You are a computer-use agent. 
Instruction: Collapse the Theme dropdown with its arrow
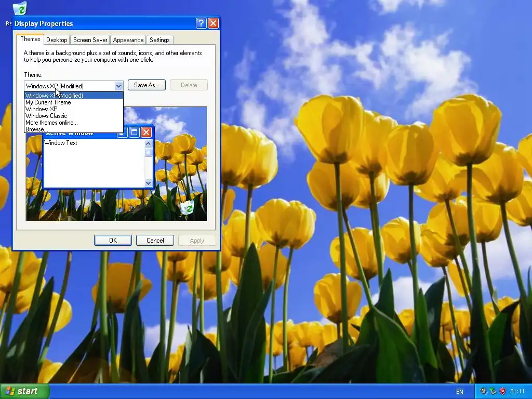(x=118, y=86)
